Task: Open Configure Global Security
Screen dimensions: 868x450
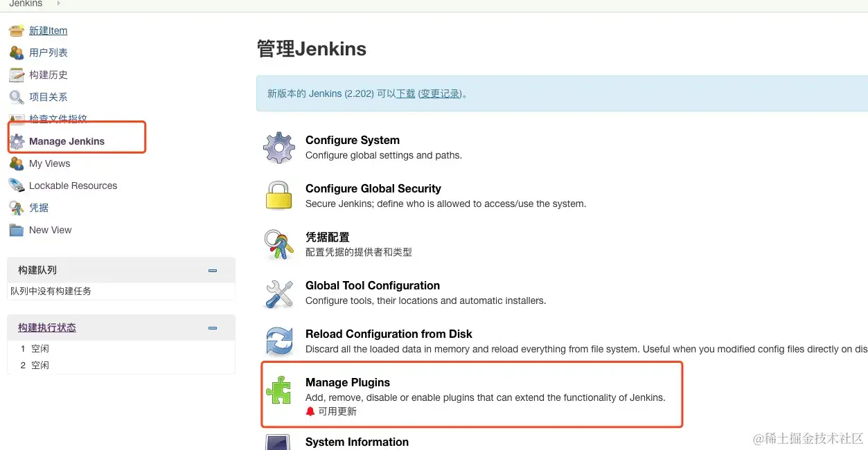Action: click(x=373, y=188)
